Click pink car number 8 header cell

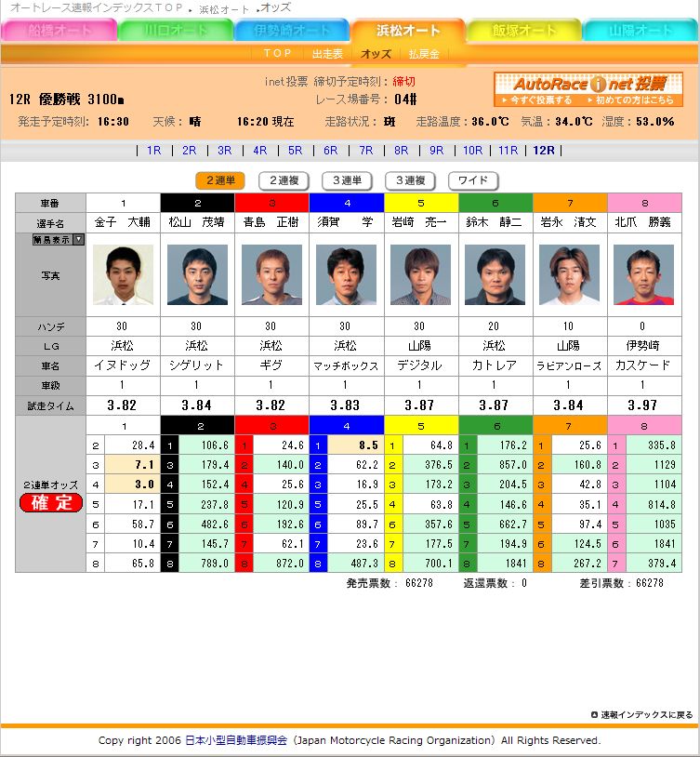click(x=644, y=203)
